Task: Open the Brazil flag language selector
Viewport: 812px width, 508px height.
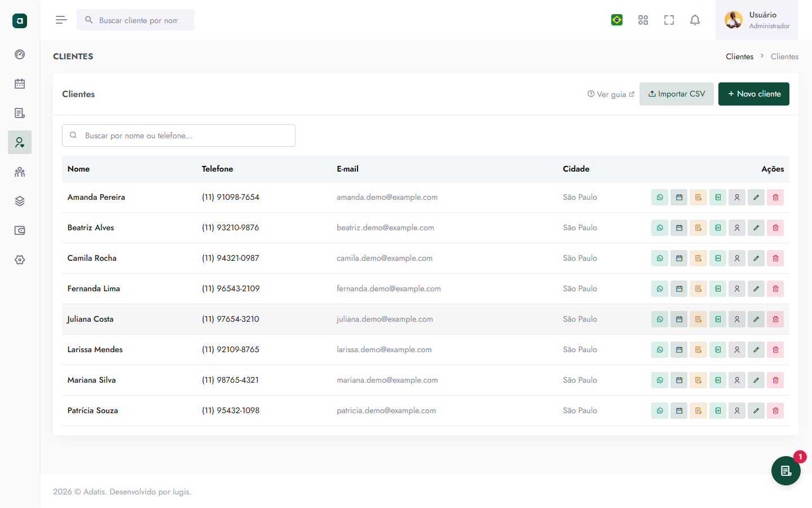Action: [x=617, y=20]
